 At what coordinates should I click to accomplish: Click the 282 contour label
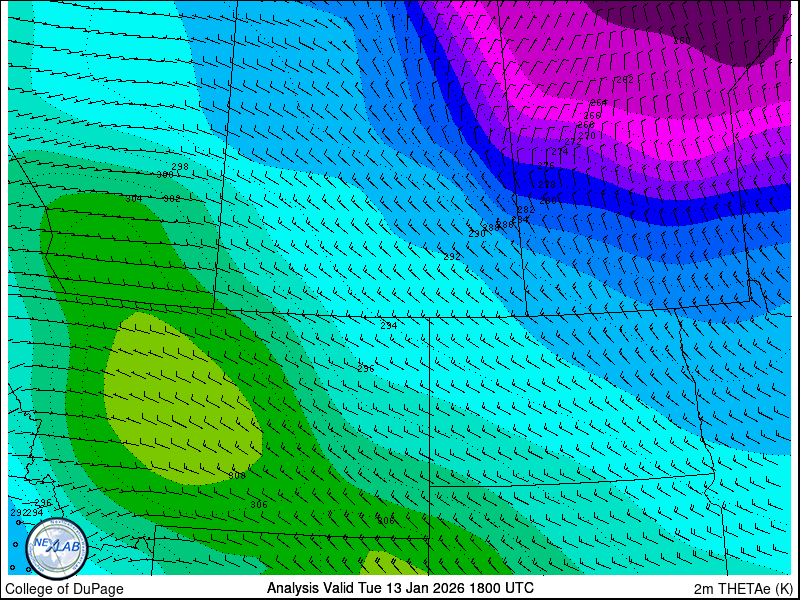526,210
